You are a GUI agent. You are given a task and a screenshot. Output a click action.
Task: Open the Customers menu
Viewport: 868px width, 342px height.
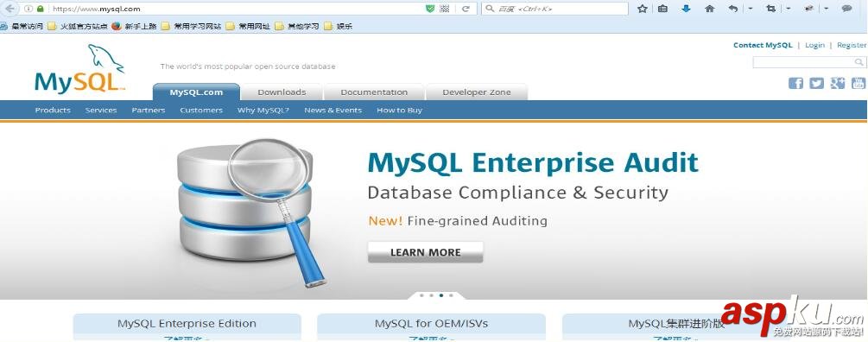tap(201, 111)
